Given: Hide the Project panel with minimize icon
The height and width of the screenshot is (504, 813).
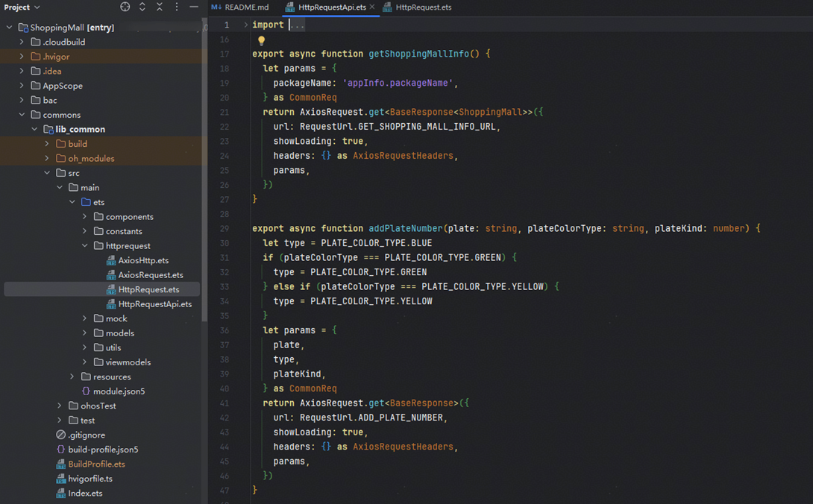Looking at the screenshot, I should pos(194,7).
